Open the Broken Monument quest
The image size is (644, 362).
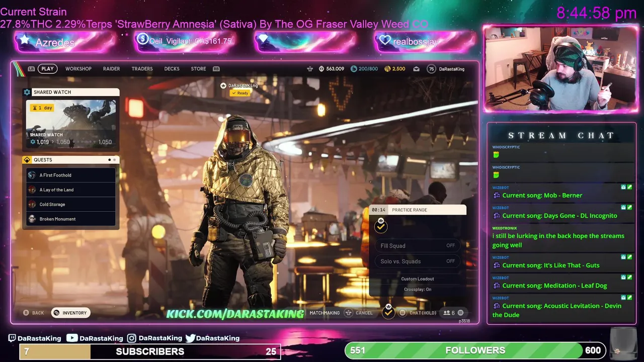(71, 219)
